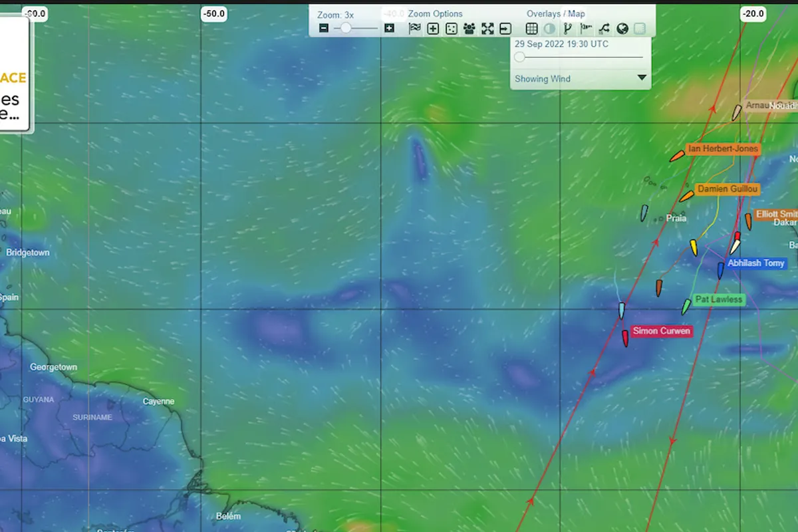Open the Showing Wind dropdown
The width and height of the screenshot is (798, 532).
click(x=642, y=78)
